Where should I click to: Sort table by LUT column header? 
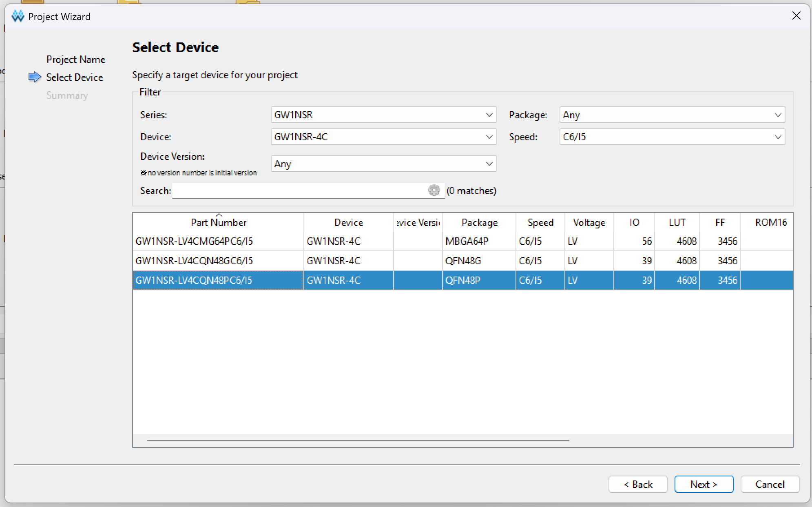click(677, 222)
